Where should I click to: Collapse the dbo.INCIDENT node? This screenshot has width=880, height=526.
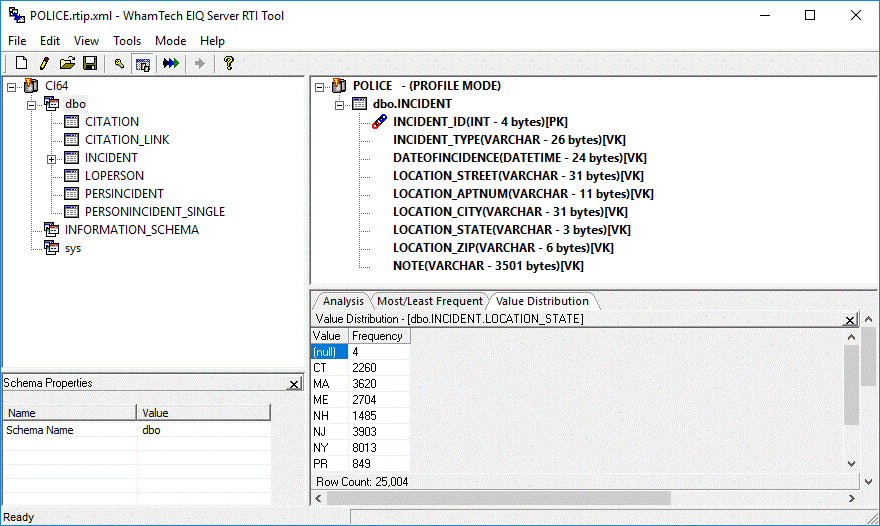point(340,105)
